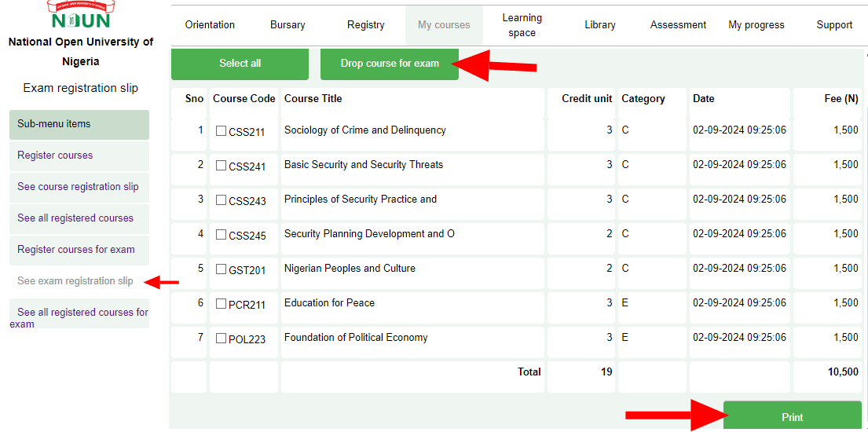Tick the CSS241 course checkbox
The height and width of the screenshot is (432, 868).
pos(221,166)
